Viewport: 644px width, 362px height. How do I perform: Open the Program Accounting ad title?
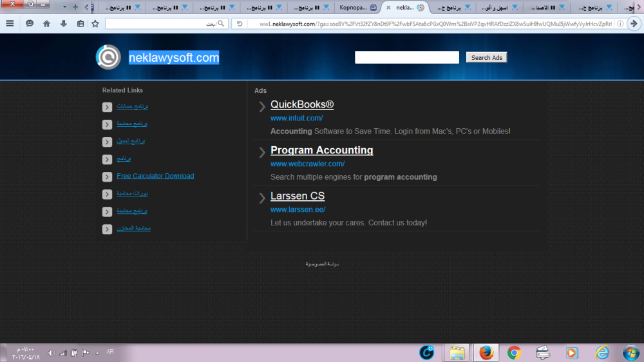click(x=321, y=150)
